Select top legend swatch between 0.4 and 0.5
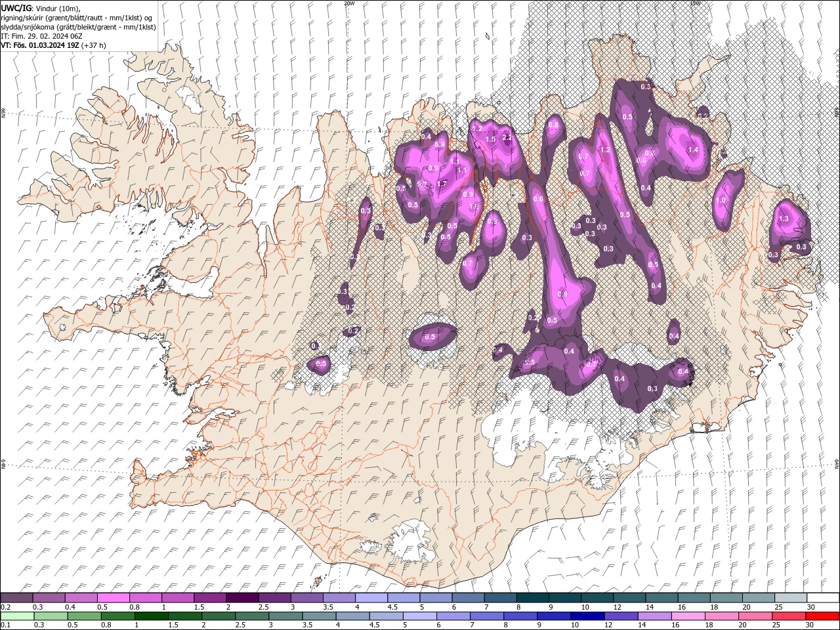Screen dimensions: 840x630 tap(81, 598)
